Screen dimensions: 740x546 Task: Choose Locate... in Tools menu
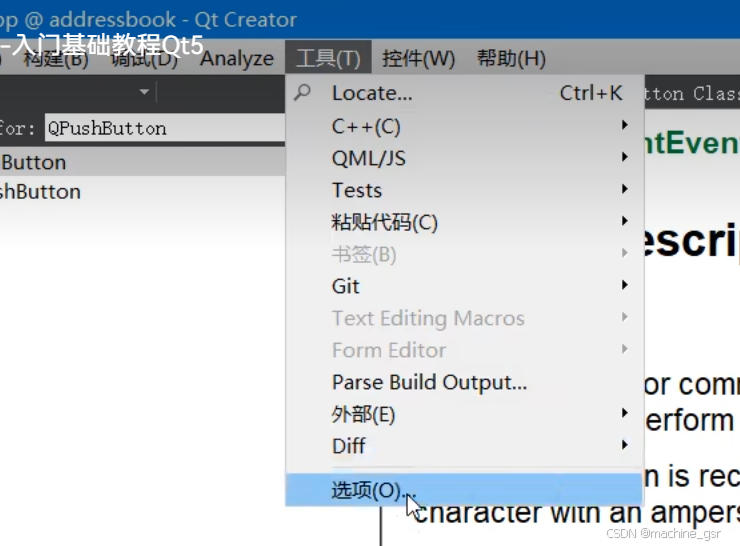pyautogui.click(x=465, y=93)
